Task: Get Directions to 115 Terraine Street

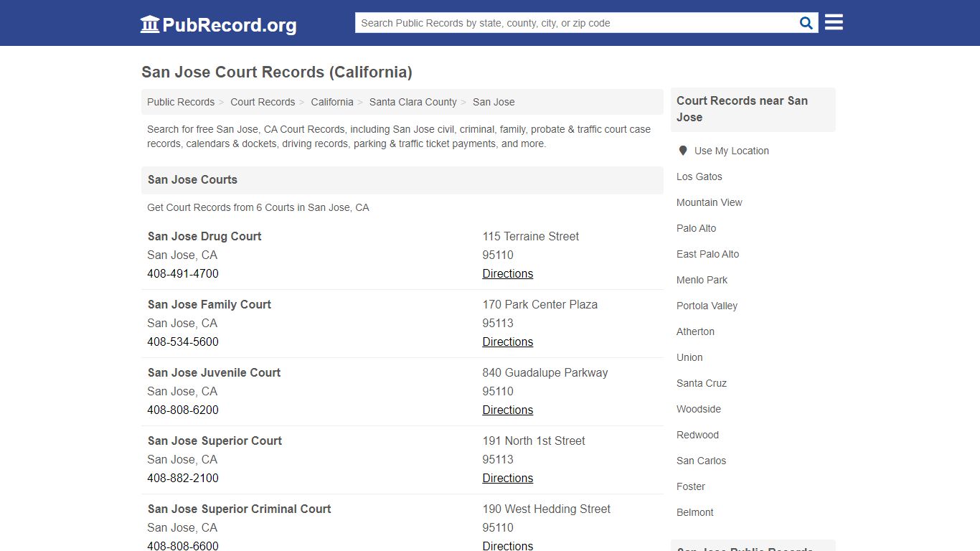Action: tap(508, 273)
